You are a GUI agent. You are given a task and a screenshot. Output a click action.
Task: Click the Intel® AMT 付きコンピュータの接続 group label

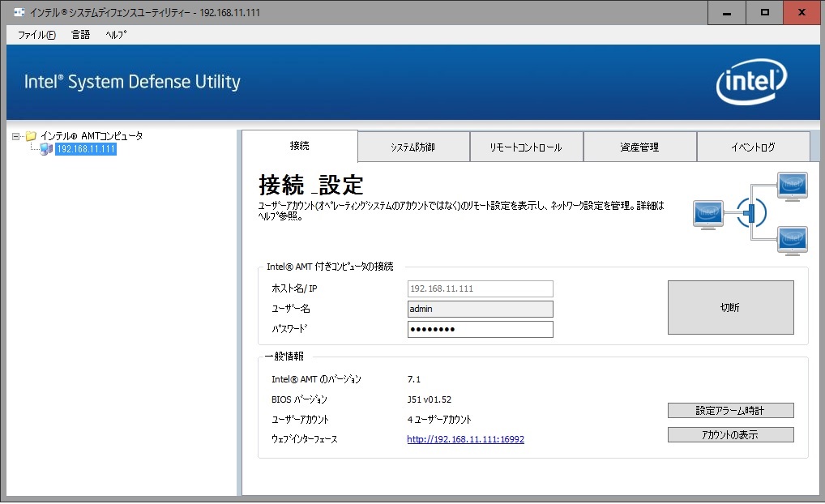330,267
